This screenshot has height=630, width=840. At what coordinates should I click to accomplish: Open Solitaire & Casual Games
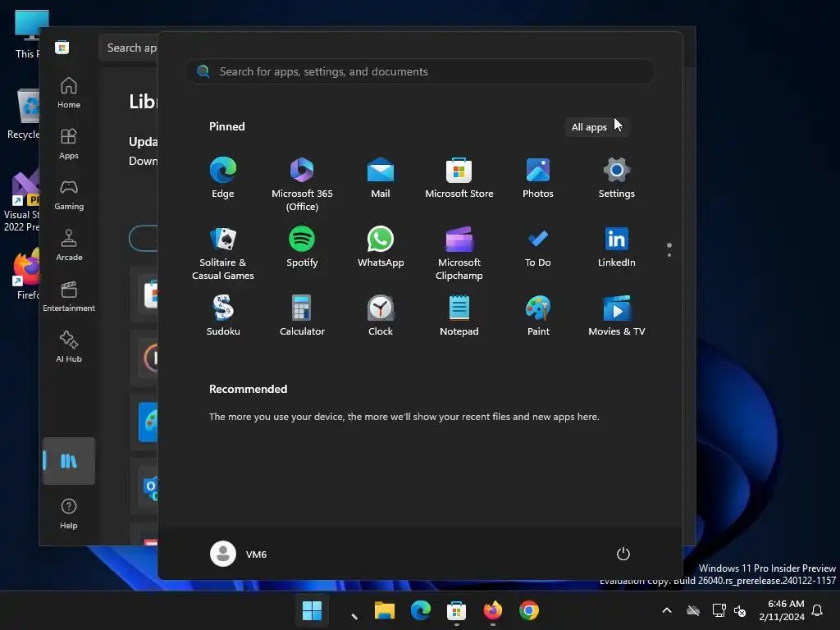coord(223,253)
